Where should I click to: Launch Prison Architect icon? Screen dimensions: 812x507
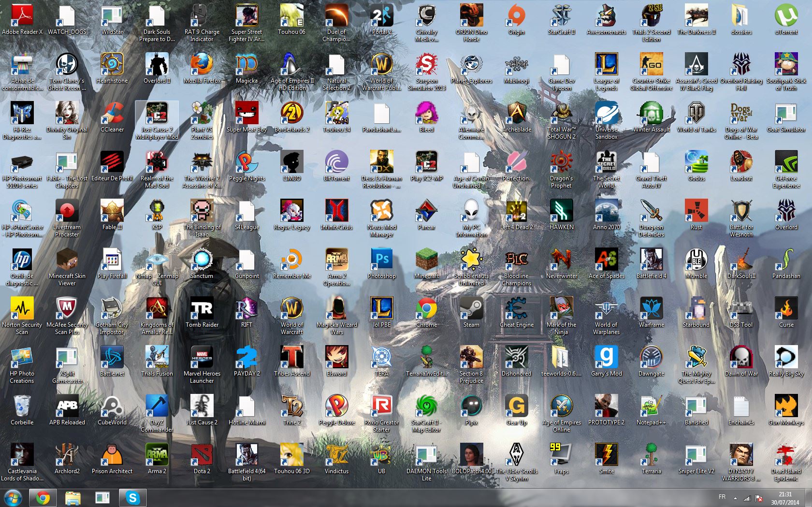(112, 459)
